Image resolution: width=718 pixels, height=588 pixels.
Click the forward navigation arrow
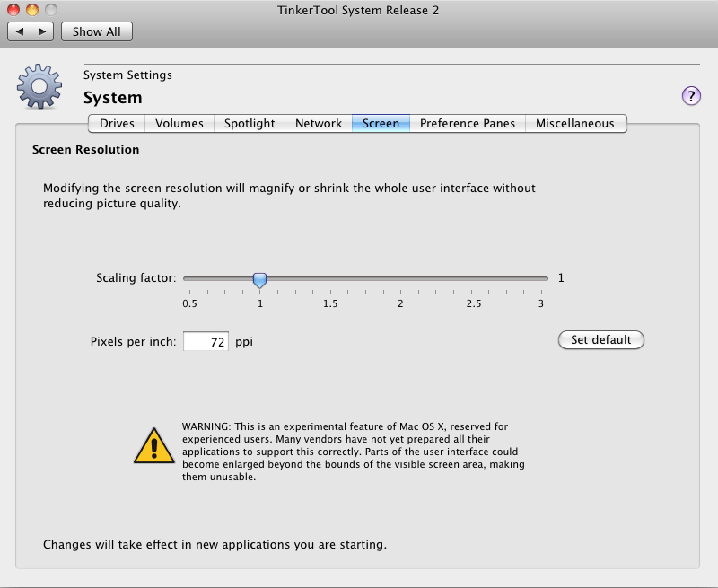click(x=42, y=31)
